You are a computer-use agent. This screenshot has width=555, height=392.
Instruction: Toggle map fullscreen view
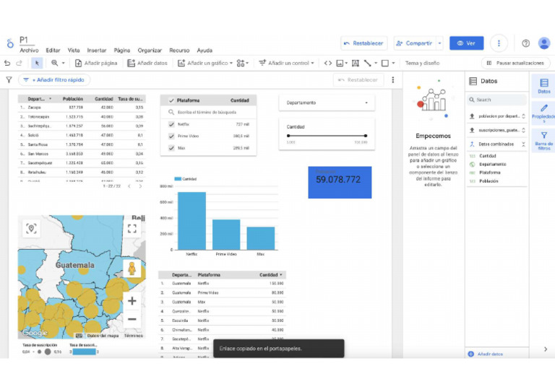coord(132,229)
